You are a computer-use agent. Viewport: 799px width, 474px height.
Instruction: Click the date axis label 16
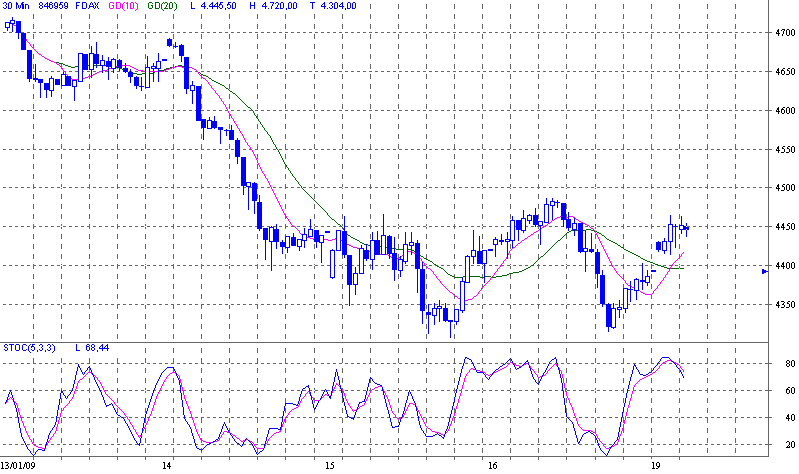492,466
